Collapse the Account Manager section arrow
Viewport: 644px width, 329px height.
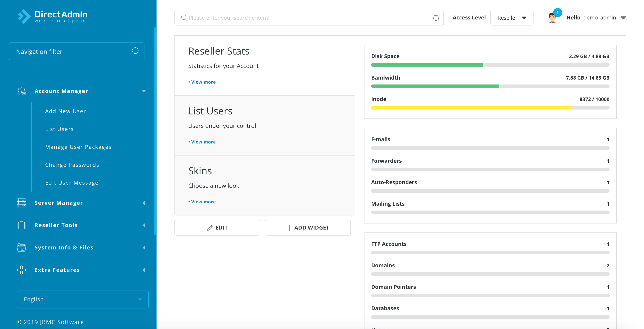click(144, 91)
